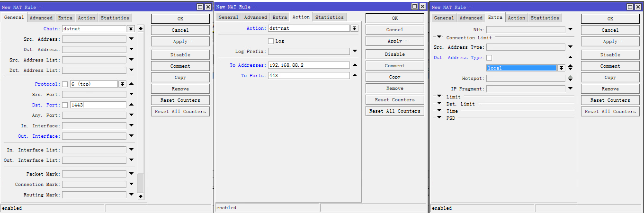Open the Chain dropdown showing dstnat
This screenshot has height=213, width=644.
(131, 29)
